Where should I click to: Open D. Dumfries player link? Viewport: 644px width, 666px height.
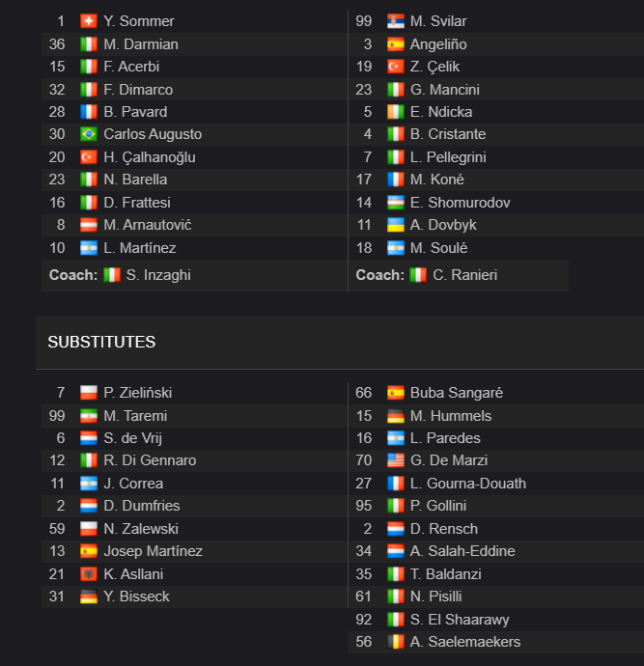142,506
